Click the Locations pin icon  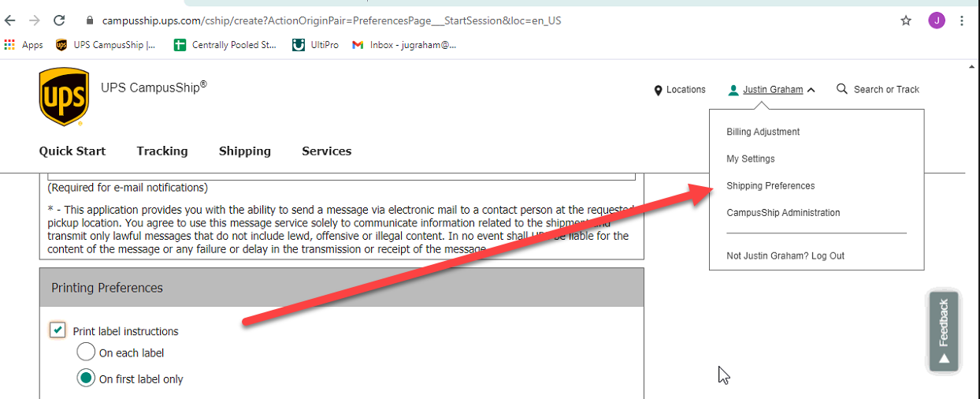click(659, 90)
